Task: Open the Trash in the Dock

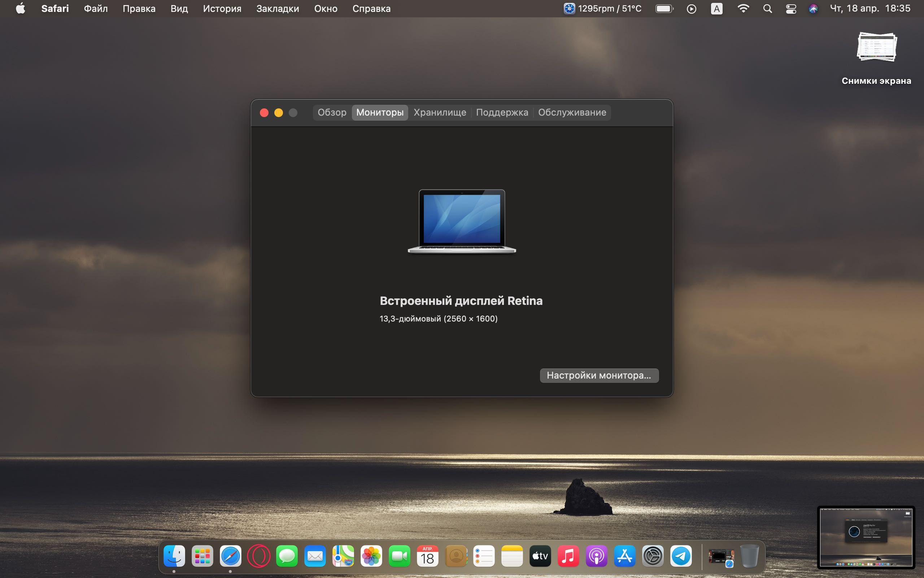Action: (x=750, y=556)
